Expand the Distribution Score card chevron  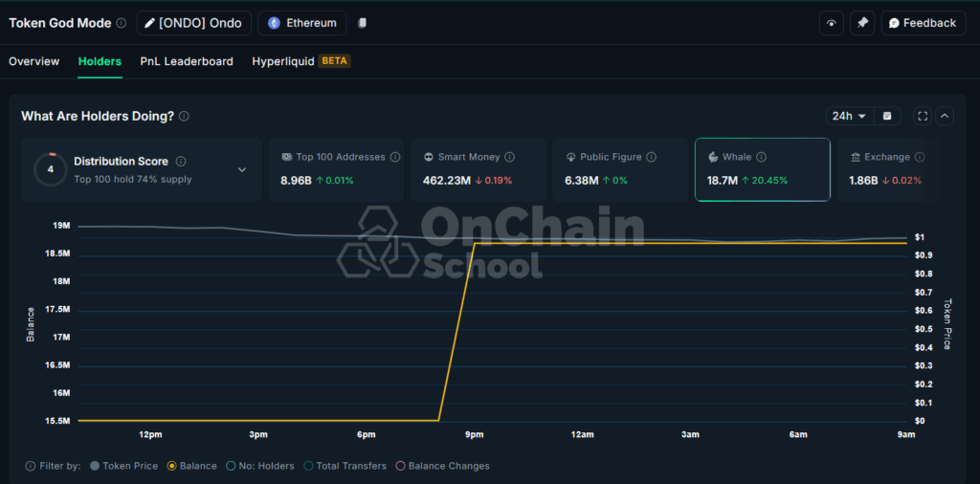click(242, 170)
